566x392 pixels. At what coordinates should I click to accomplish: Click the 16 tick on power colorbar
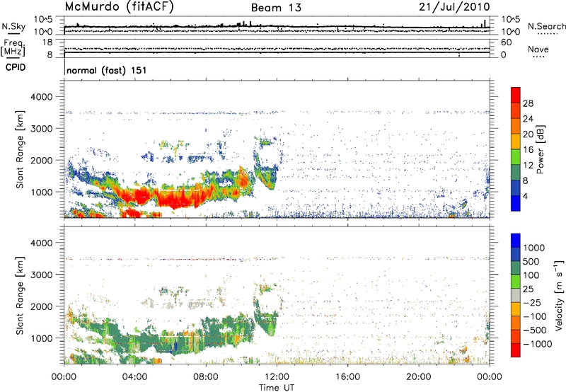tap(528, 150)
